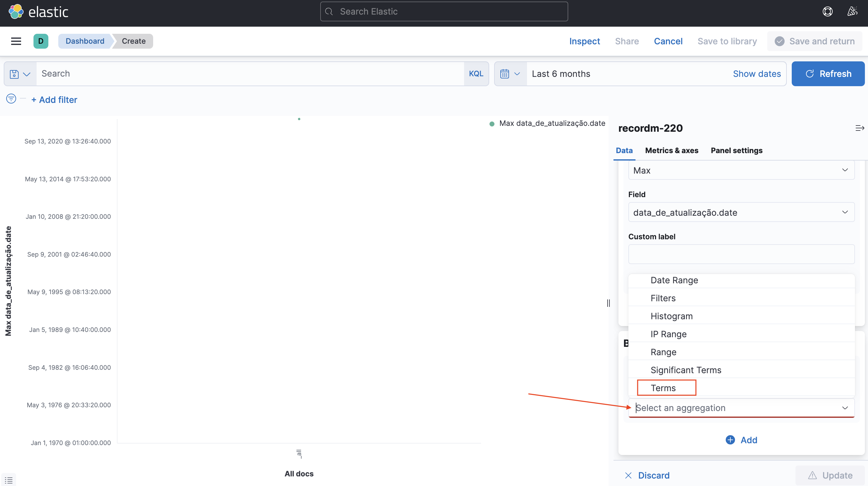The width and height of the screenshot is (868, 486).
Task: Click into the KQL search bar
Action: (250, 74)
